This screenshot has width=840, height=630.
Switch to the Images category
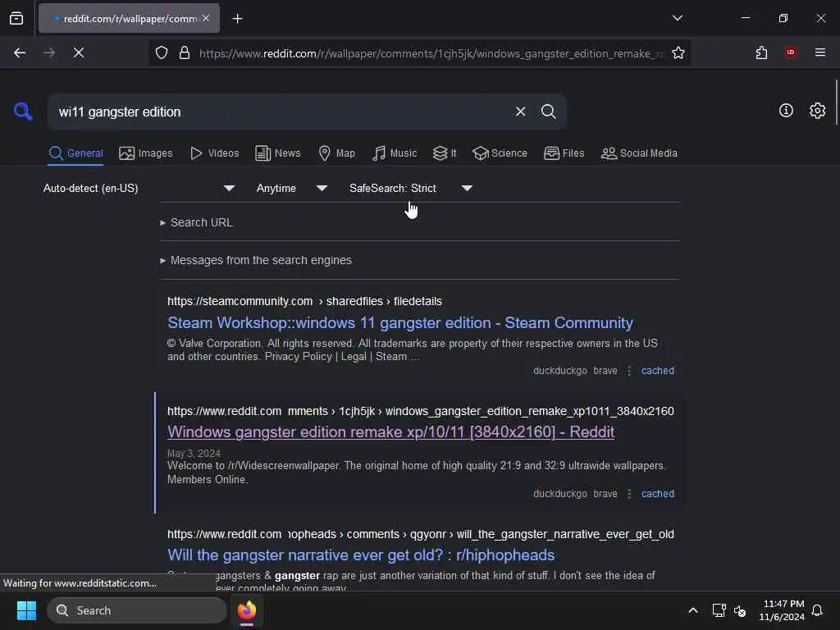tap(146, 153)
